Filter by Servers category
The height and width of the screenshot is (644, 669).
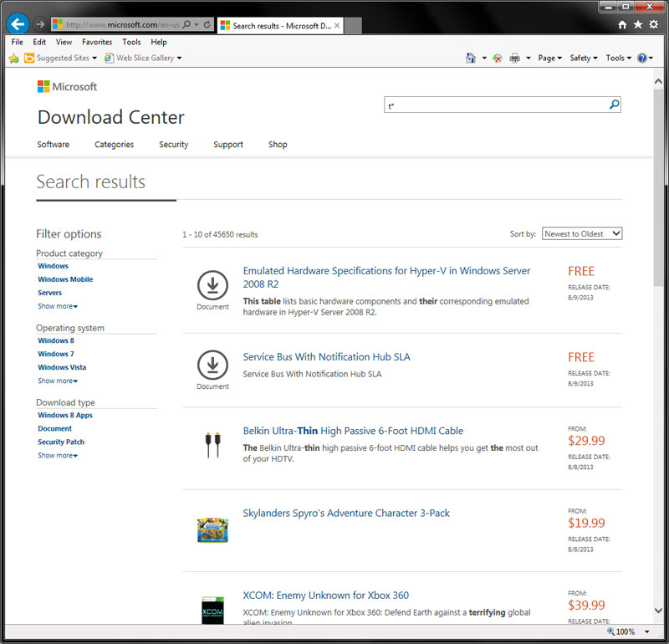click(x=49, y=293)
